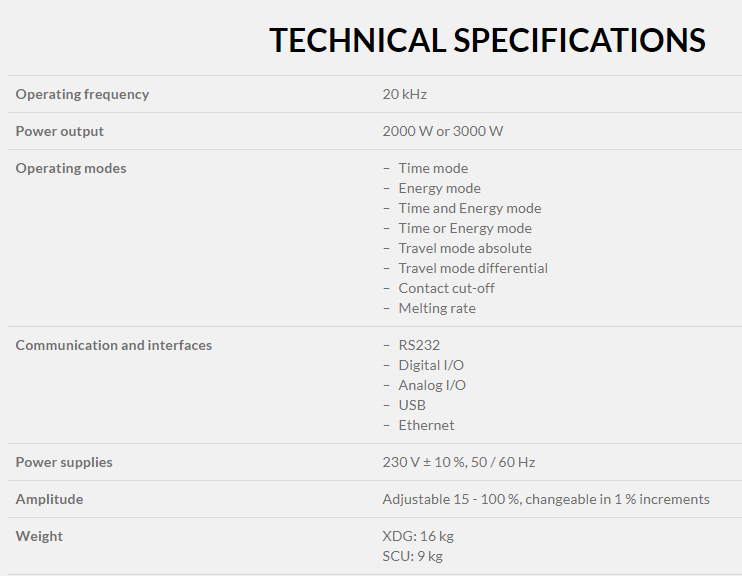Select the Travel mode absolute entry
The height and width of the screenshot is (576, 742).
464,248
